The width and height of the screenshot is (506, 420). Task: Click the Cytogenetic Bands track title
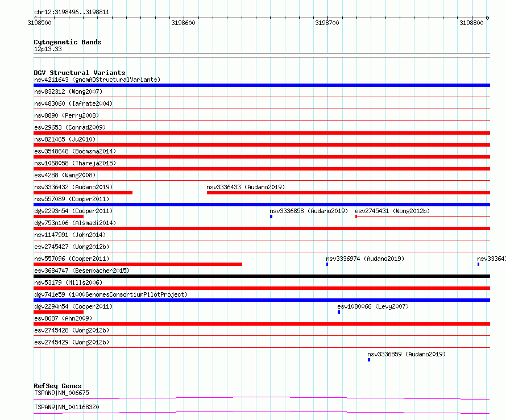click(x=68, y=42)
